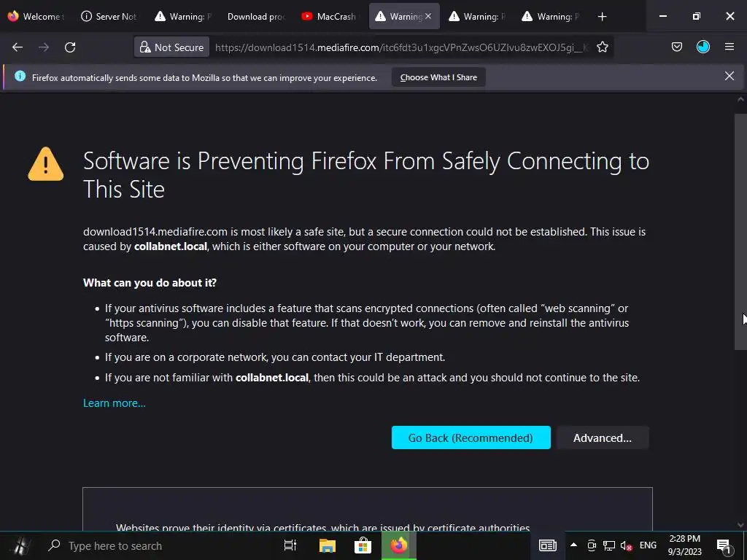Click the ENG language indicator
This screenshot has width=747, height=560.
648,545
